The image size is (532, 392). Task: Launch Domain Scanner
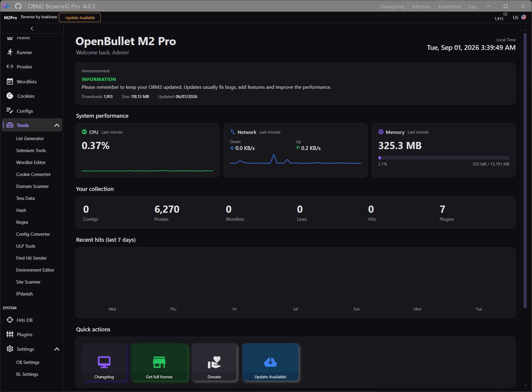tap(32, 186)
